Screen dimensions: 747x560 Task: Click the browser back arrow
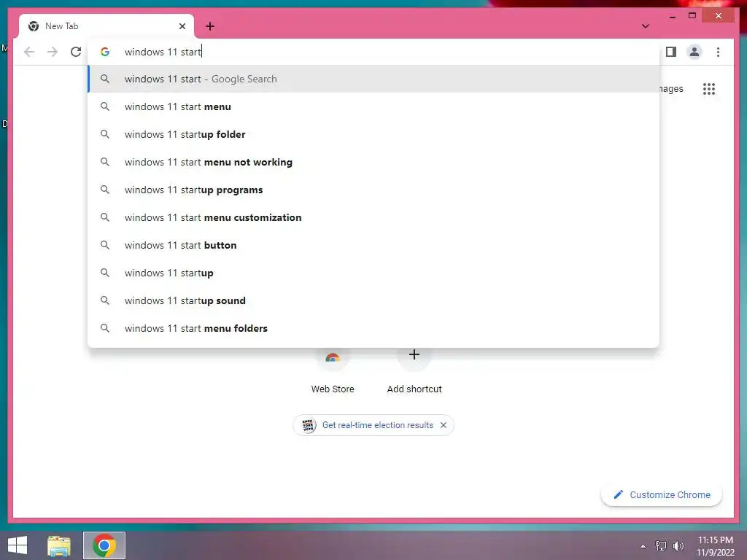click(29, 52)
